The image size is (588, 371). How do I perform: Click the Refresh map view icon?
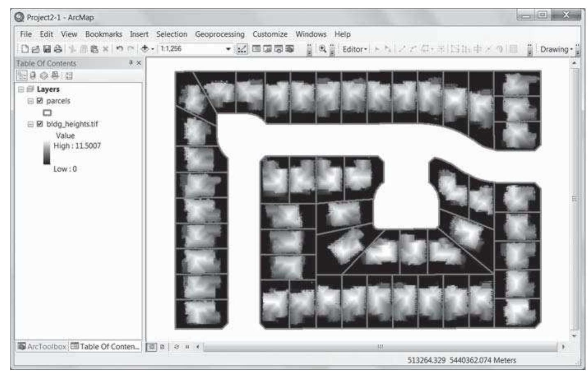click(176, 347)
